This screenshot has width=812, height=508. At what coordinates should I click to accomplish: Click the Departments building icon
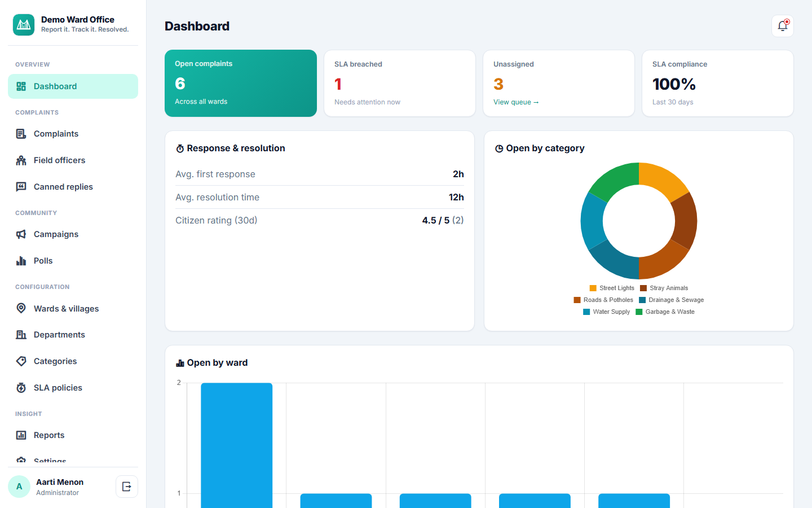pos(21,335)
